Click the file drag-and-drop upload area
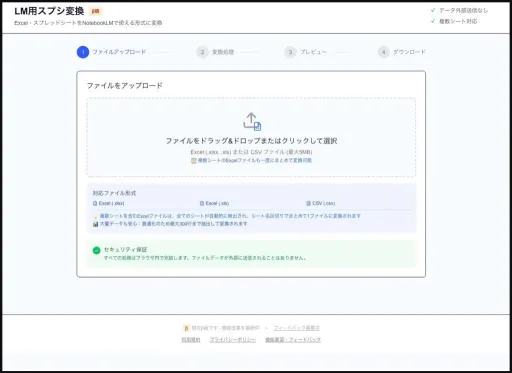Image resolution: width=512 pixels, height=373 pixels. coord(251,137)
